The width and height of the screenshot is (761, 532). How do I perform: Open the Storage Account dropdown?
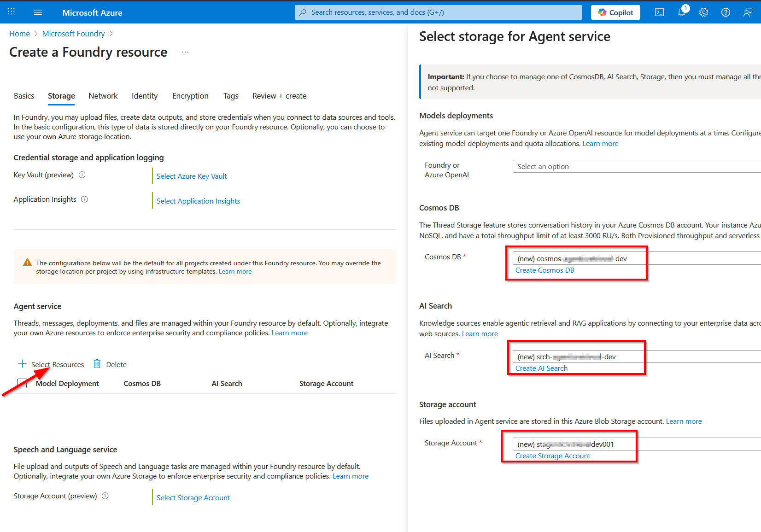(636, 444)
